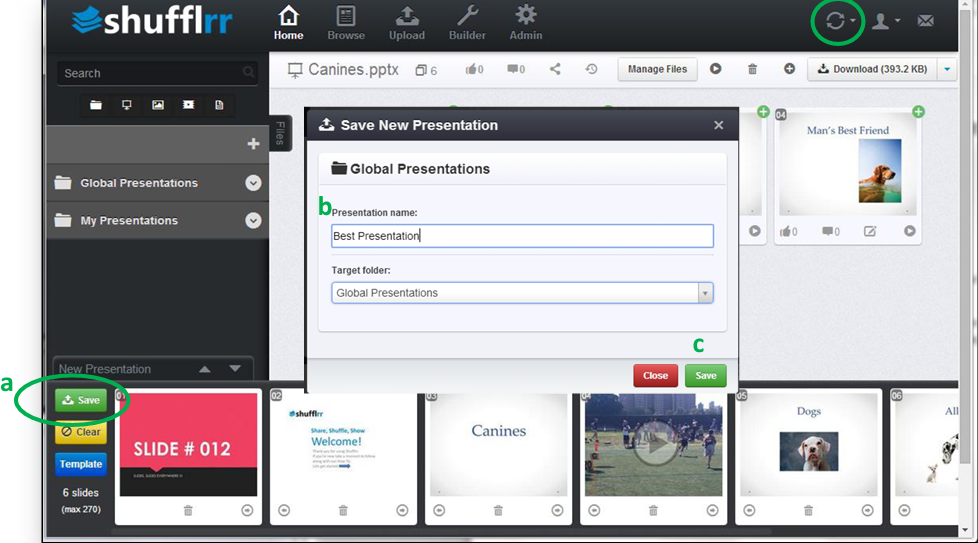978x543 pixels.
Task: Click the Presentation name input field
Action: pyautogui.click(x=522, y=236)
